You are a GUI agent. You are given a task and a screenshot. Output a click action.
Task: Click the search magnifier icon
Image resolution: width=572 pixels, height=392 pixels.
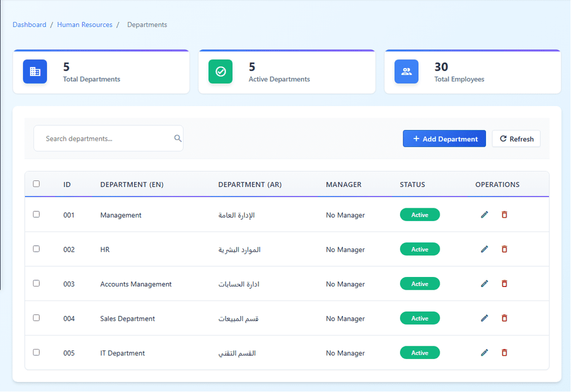178,138
